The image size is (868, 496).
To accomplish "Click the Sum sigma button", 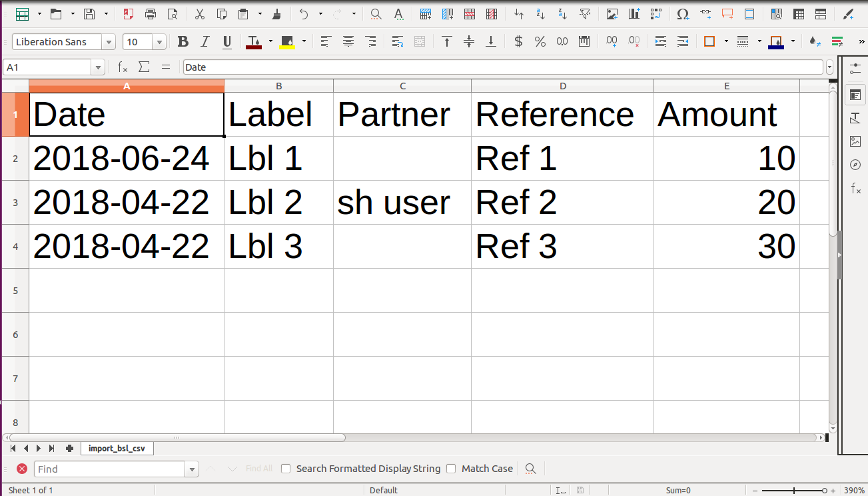I will click(x=144, y=67).
